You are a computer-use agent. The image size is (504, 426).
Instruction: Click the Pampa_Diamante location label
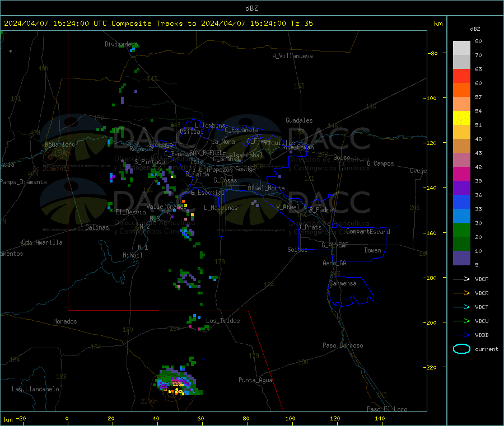pyautogui.click(x=23, y=182)
